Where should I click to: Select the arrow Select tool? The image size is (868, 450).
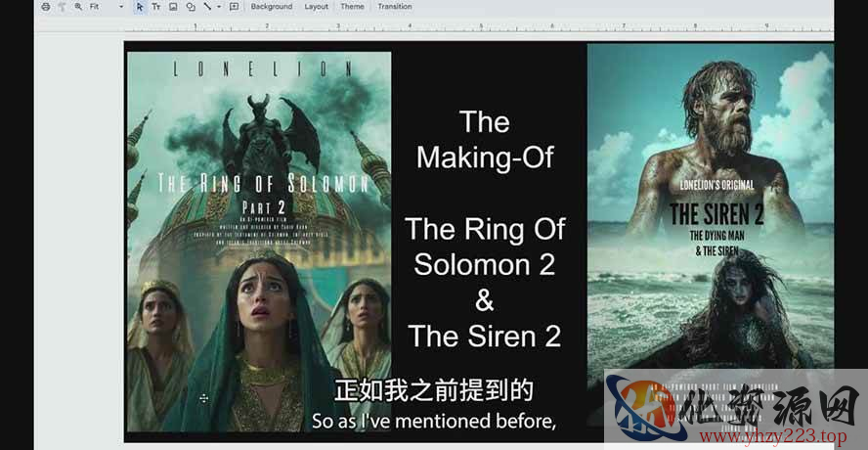click(140, 7)
